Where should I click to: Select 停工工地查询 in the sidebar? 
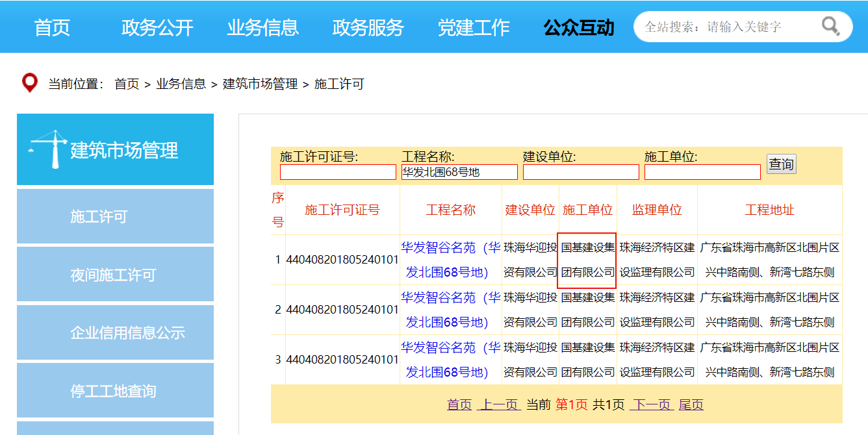(115, 391)
